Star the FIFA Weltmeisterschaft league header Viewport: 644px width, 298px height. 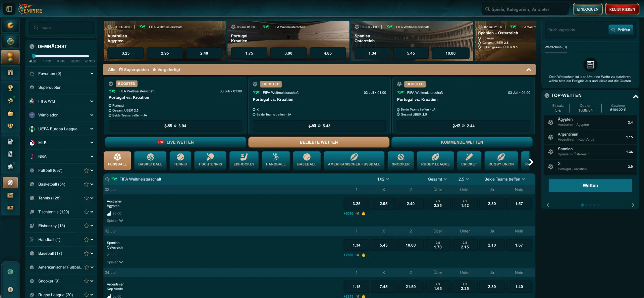(107, 179)
